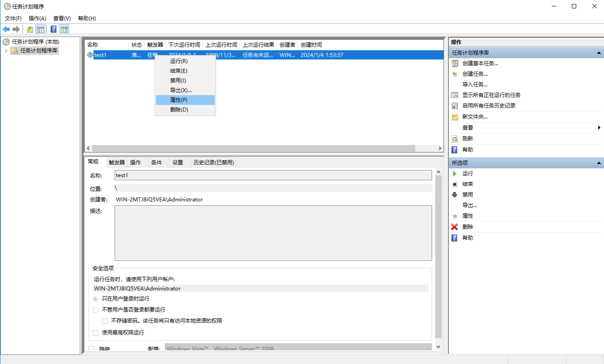The height and width of the screenshot is (364, 604).
Task: Click the up-one-level folder toolbar icon
Action: click(x=30, y=29)
